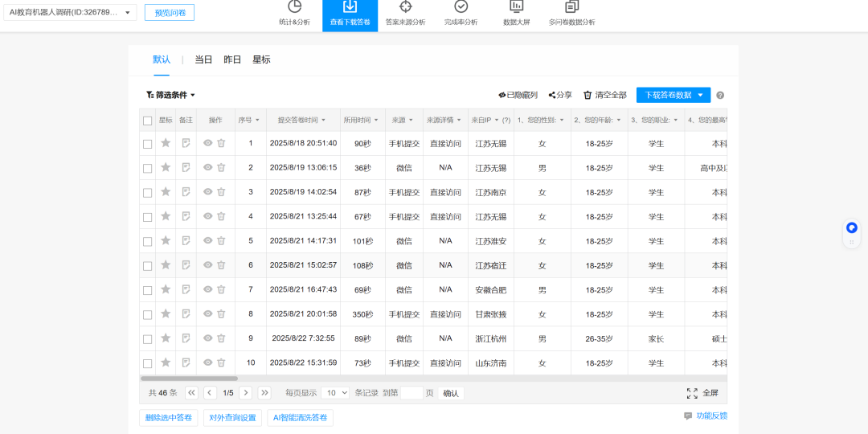The height and width of the screenshot is (434, 868).
Task: Select the 当日 tab
Action: pyautogui.click(x=203, y=59)
